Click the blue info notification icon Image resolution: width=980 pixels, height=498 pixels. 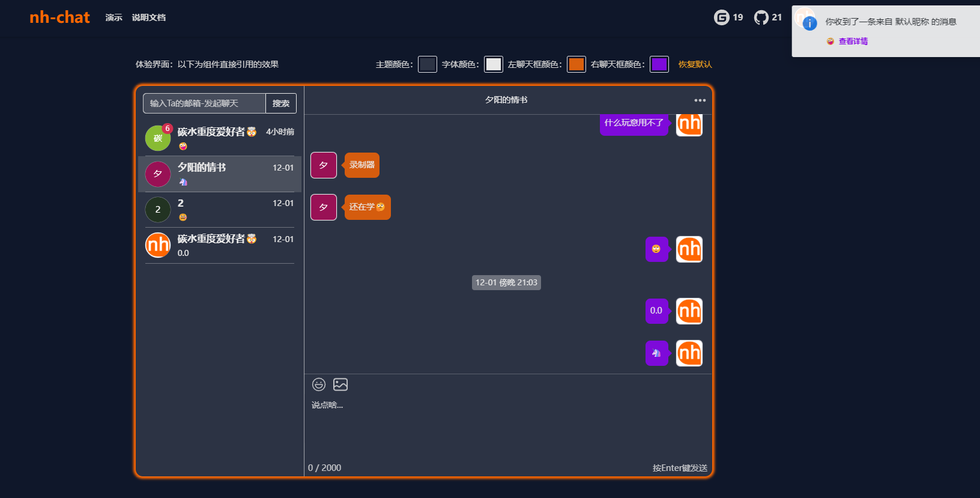point(809,23)
